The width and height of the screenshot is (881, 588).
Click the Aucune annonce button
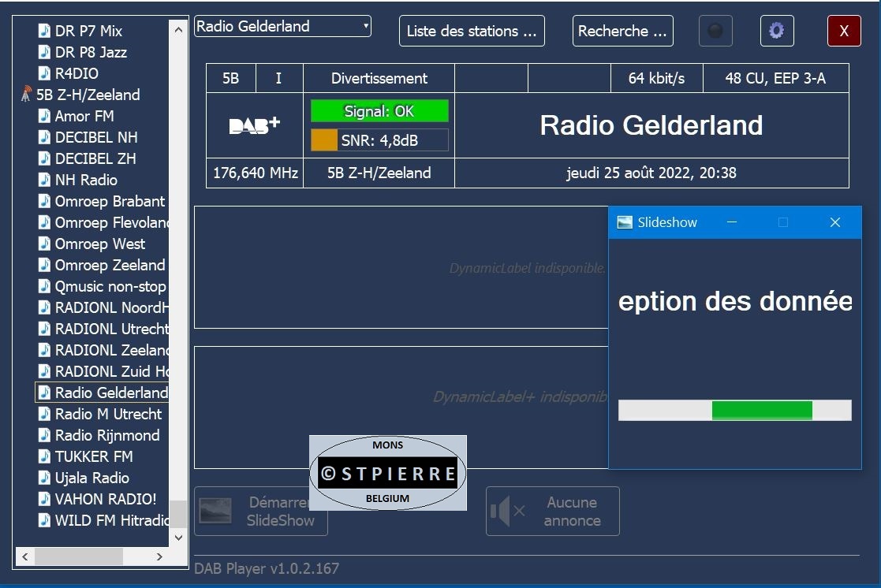(x=553, y=511)
